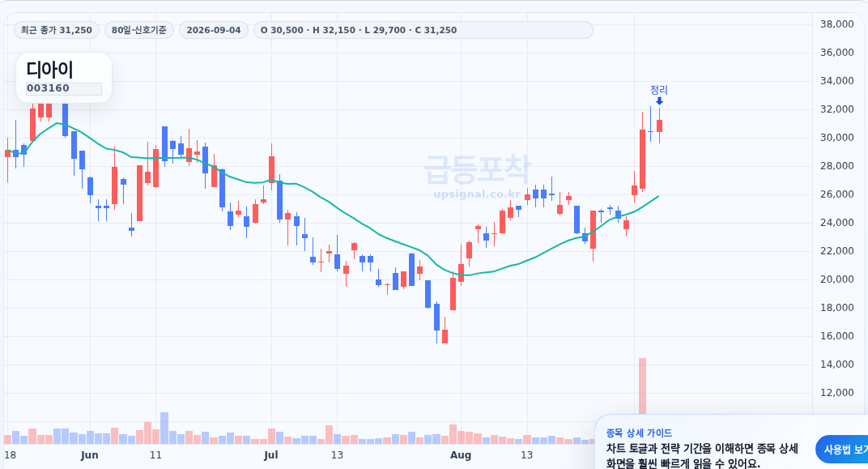Click the 12,000 price axis label
Screen dimensions: 868x469
coord(837,393)
